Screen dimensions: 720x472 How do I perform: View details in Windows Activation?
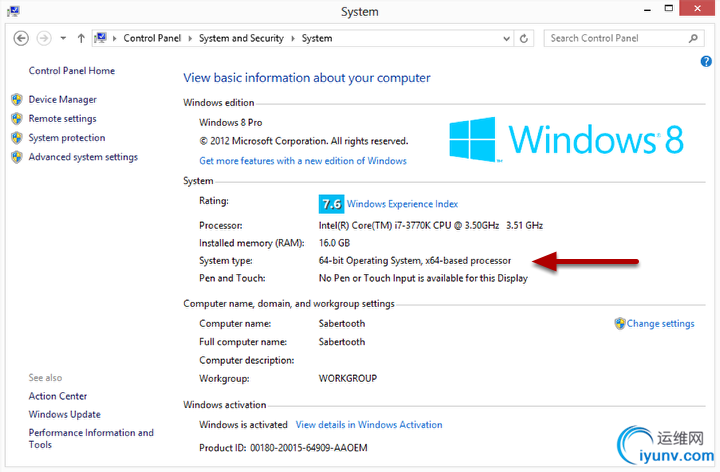click(x=369, y=425)
